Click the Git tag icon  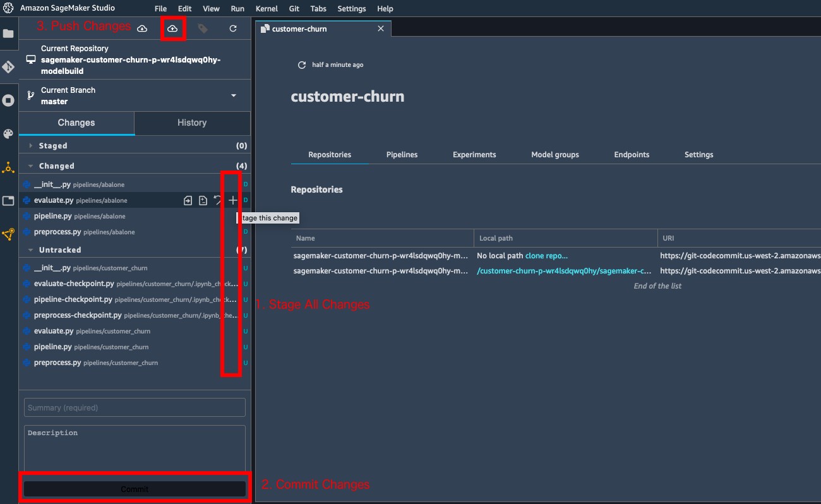click(203, 28)
